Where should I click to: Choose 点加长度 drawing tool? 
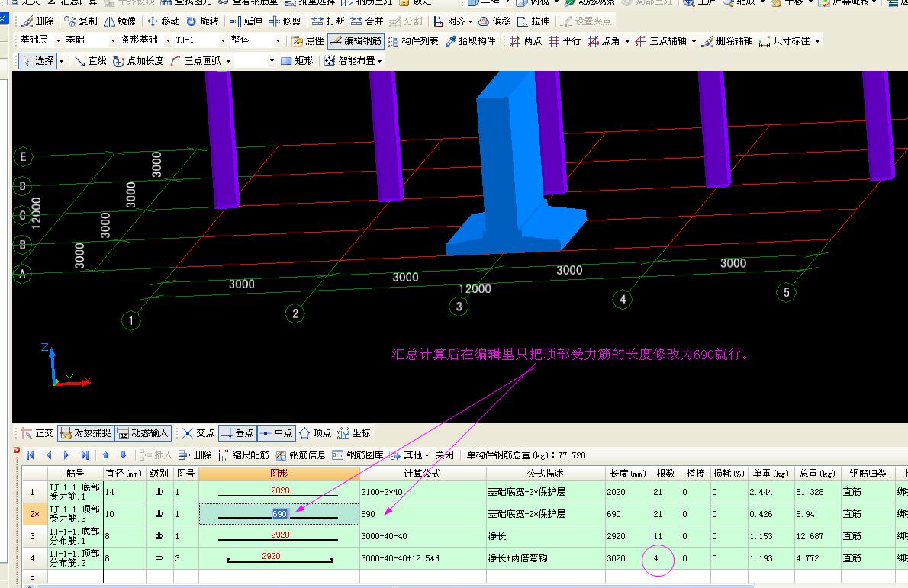[x=138, y=61]
